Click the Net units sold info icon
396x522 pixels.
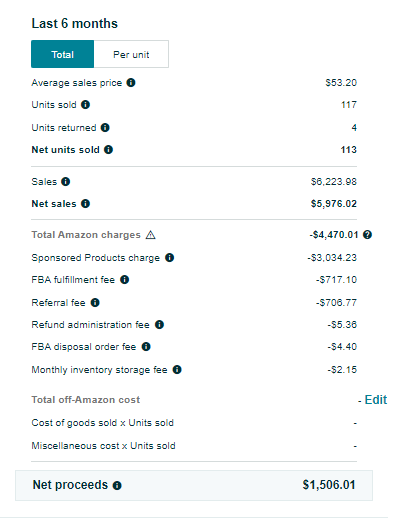pos(108,150)
